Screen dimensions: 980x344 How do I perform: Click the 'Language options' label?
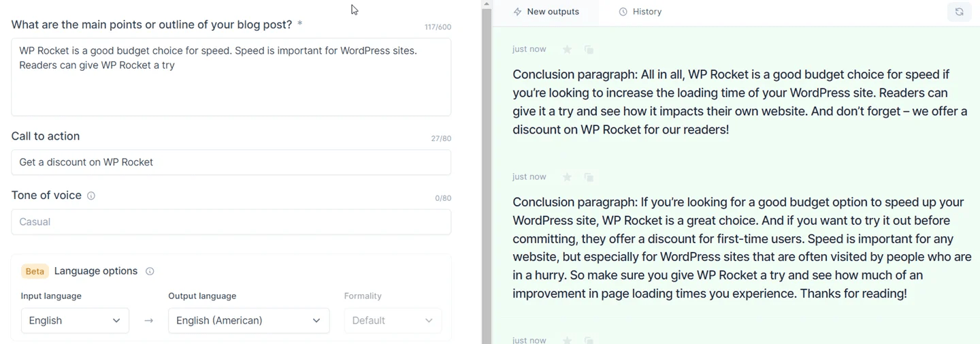[x=96, y=271]
